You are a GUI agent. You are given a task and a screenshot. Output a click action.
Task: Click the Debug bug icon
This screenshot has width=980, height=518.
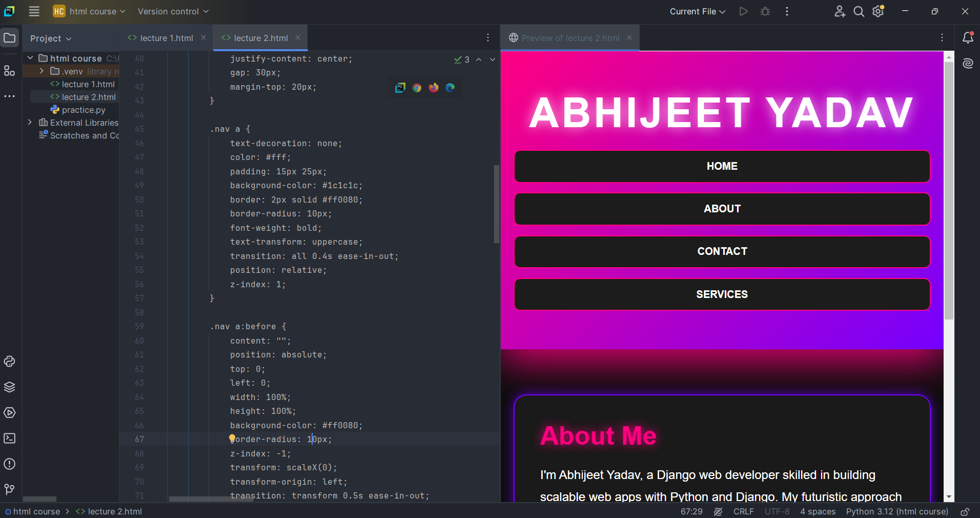(765, 11)
